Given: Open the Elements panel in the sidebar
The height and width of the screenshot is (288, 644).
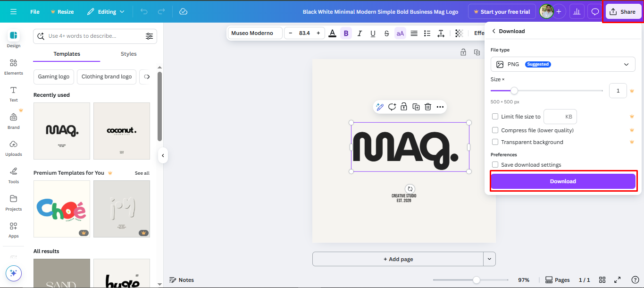Looking at the screenshot, I should 13,68.
